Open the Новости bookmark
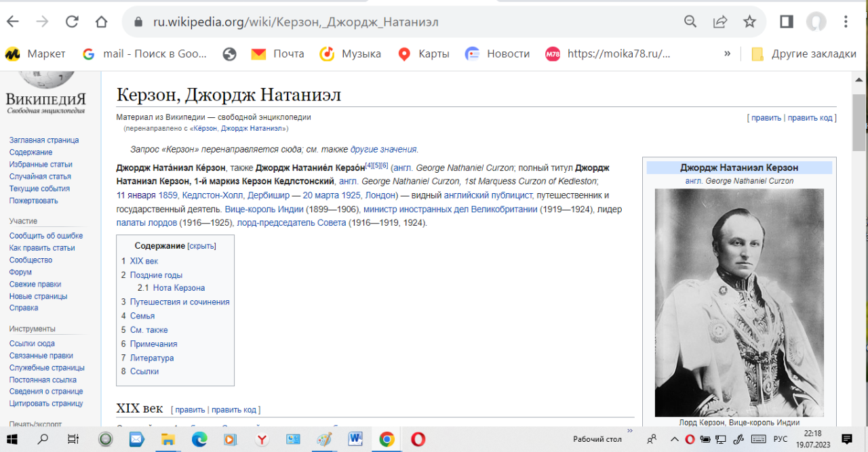The image size is (868, 452). tap(497, 54)
